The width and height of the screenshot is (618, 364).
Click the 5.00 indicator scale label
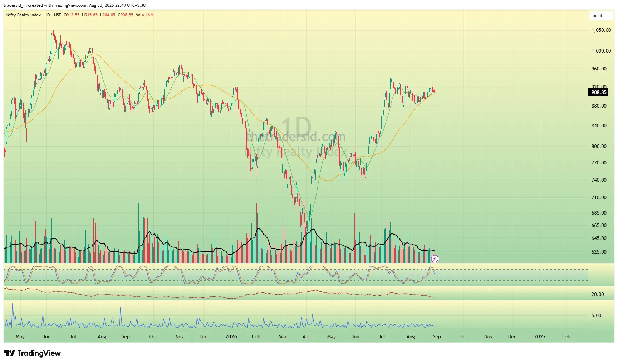coord(597,315)
